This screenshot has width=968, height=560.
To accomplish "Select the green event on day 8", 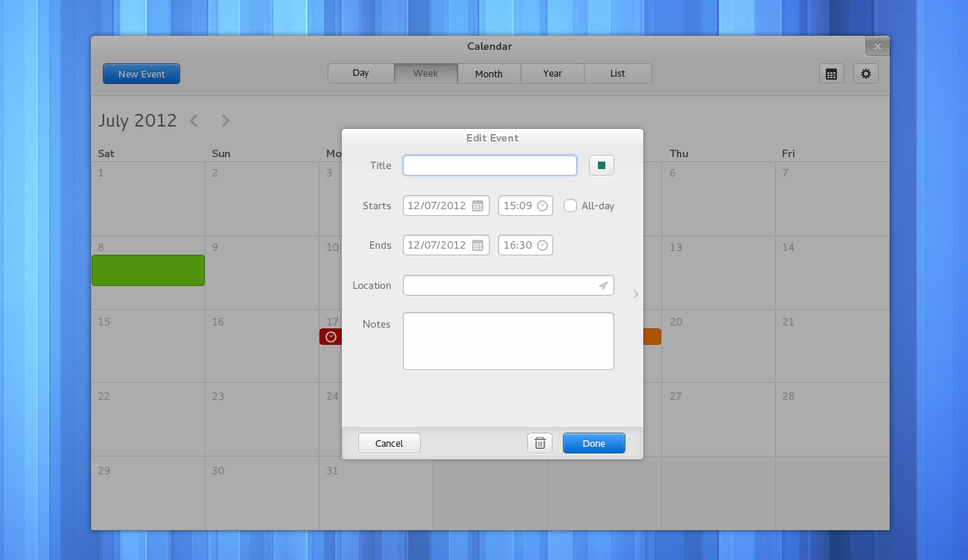I will [x=148, y=270].
